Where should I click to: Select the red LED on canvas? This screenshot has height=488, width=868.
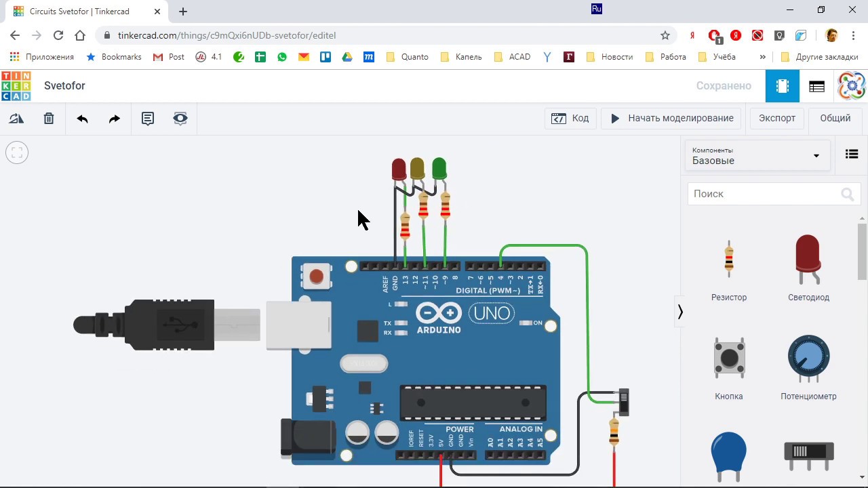399,169
